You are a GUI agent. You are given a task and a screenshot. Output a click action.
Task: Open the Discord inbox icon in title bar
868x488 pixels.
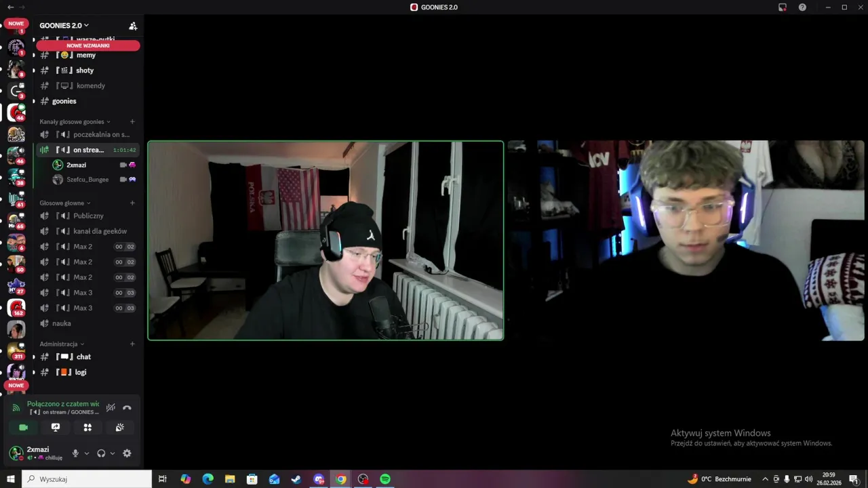pos(782,7)
